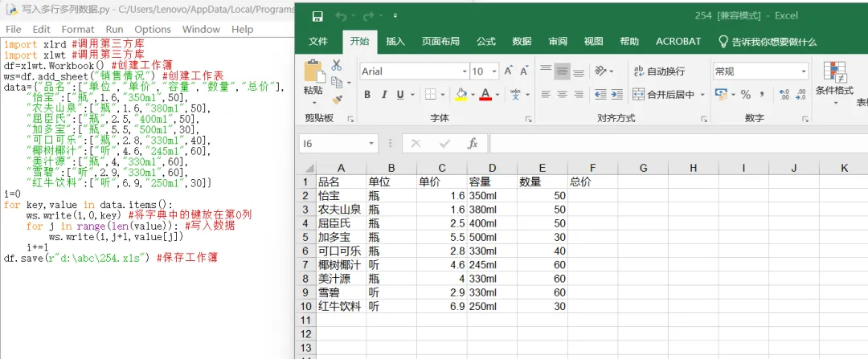The height and width of the screenshot is (359, 868).
Task: Click the Increase Decimal icon
Action: point(784,95)
